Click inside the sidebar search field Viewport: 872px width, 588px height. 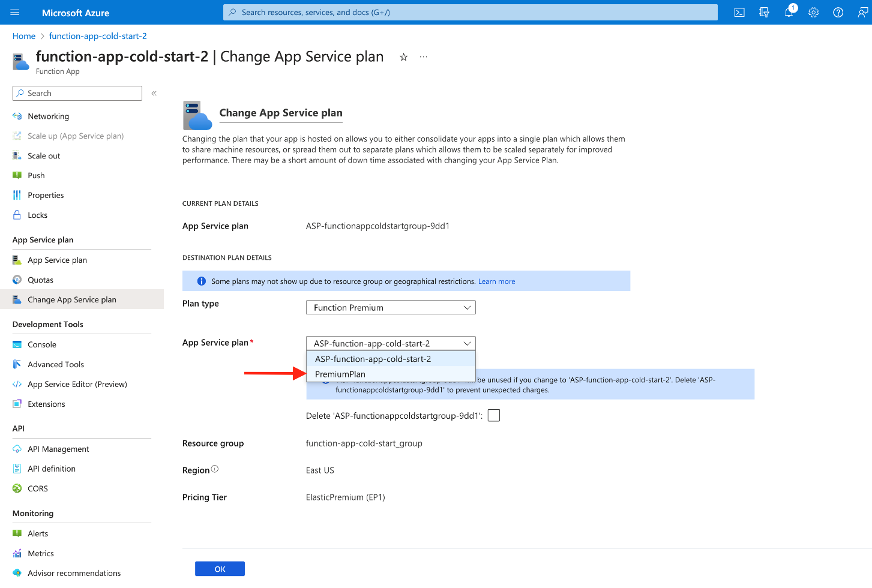click(x=77, y=93)
